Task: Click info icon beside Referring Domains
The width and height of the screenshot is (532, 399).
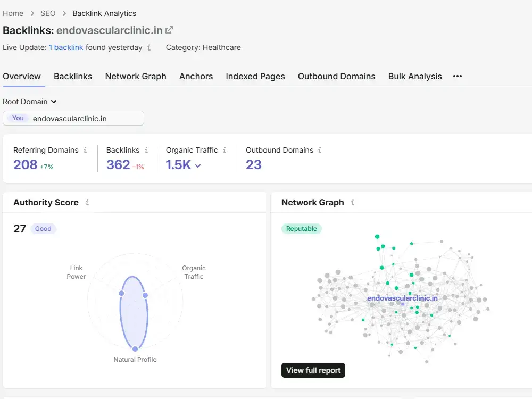Action: point(85,150)
